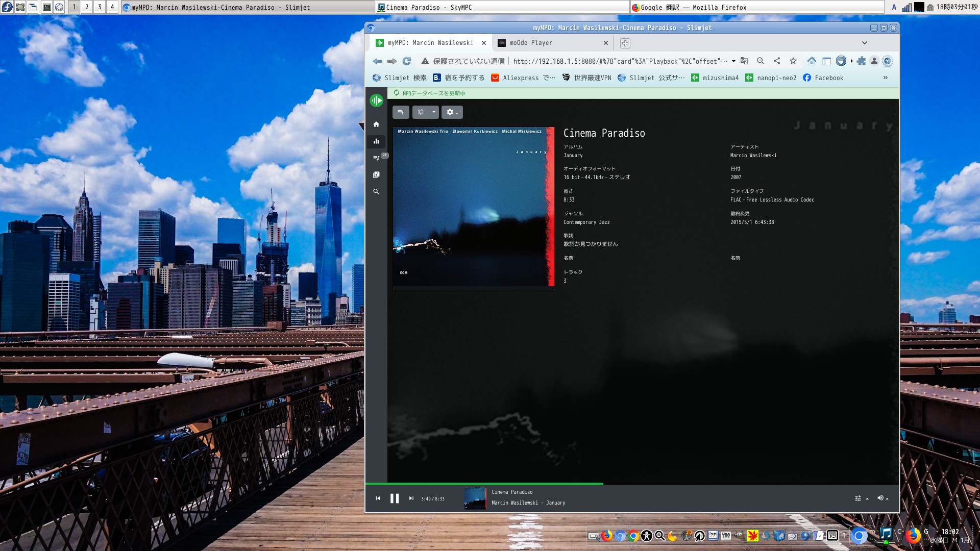
Task: Click the green myMPD logo icon
Action: (377, 101)
